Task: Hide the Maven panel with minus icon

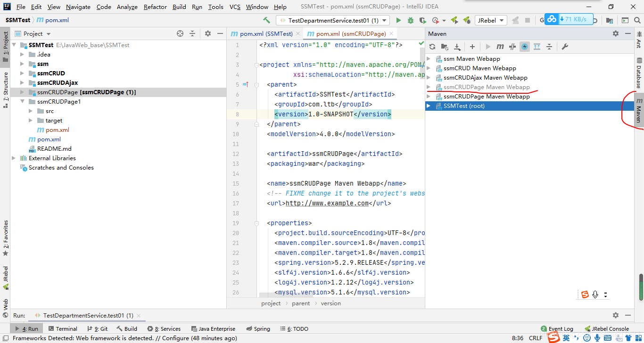Action: click(628, 33)
